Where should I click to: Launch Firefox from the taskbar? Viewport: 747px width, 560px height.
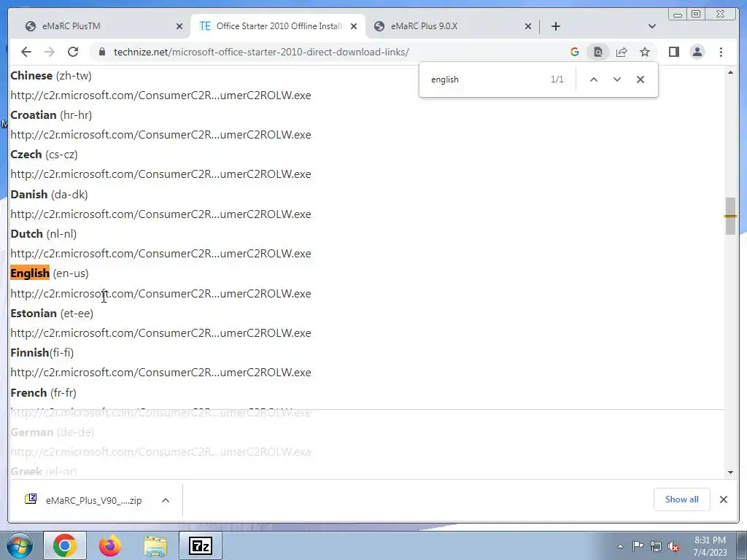point(110,545)
